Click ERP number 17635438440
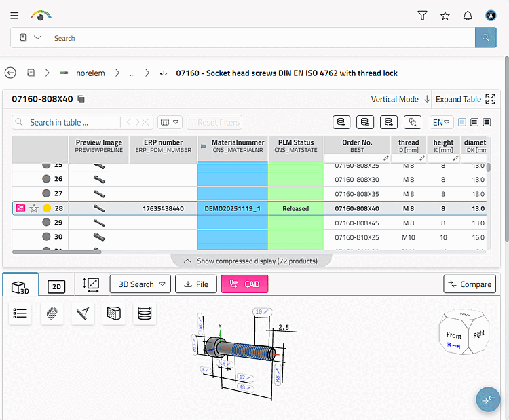Viewport: 509px width, 420px height. pyautogui.click(x=164, y=208)
